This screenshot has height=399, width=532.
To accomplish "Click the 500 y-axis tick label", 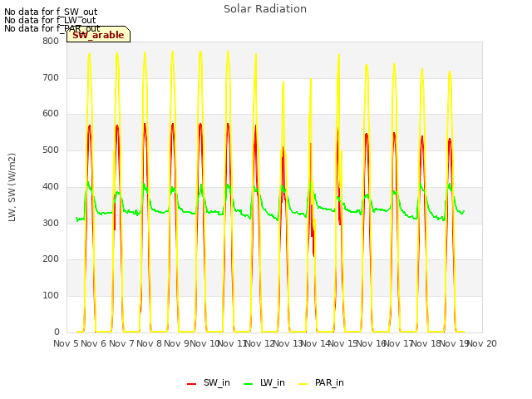I will pos(51,150).
